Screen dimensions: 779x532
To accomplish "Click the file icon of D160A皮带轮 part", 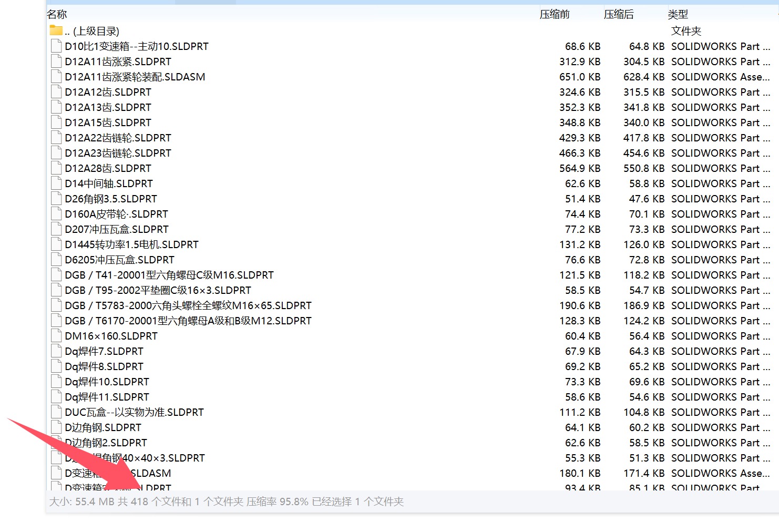I will 56,213.
